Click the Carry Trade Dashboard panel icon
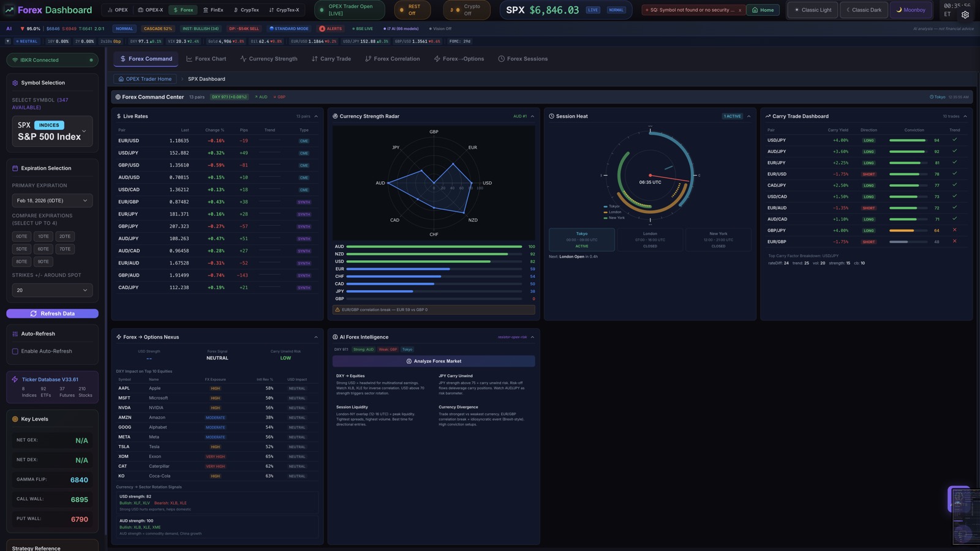 (x=767, y=116)
